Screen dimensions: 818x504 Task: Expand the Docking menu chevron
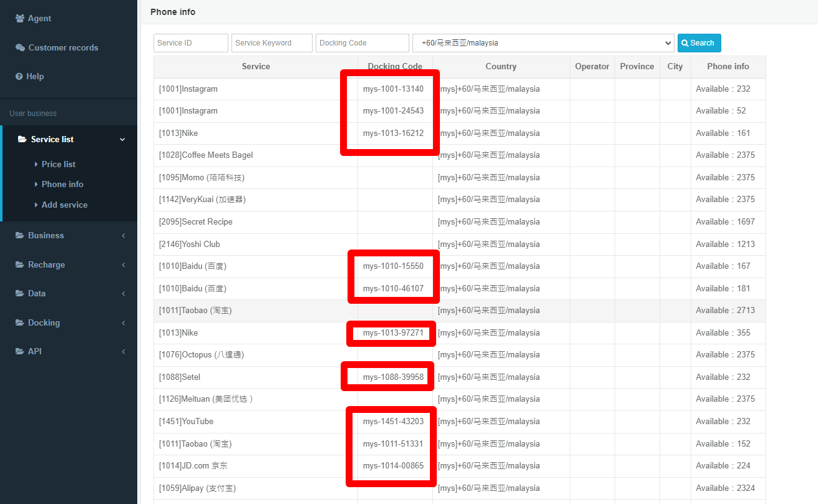(x=124, y=323)
